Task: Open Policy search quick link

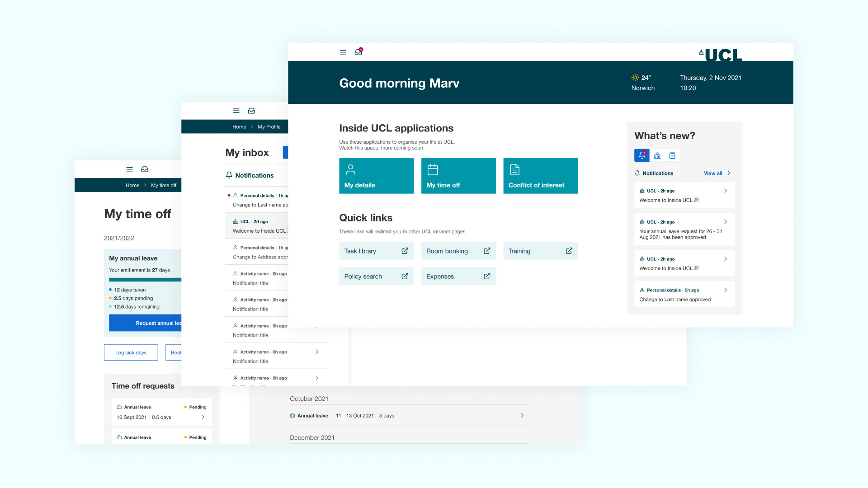Action: [x=376, y=276]
